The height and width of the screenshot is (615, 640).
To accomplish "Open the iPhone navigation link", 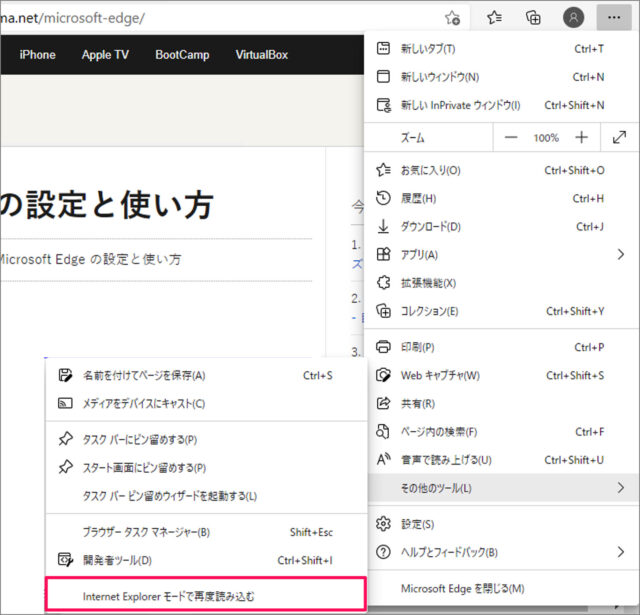I will 37,54.
